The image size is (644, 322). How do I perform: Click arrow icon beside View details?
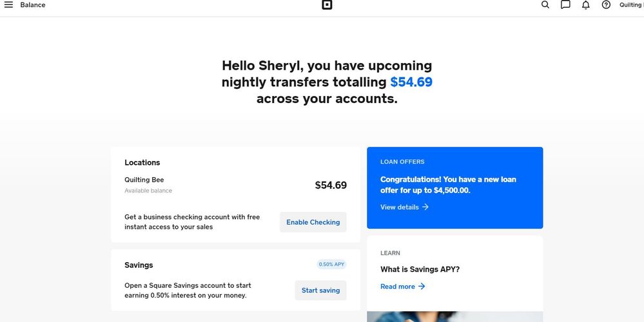point(425,207)
